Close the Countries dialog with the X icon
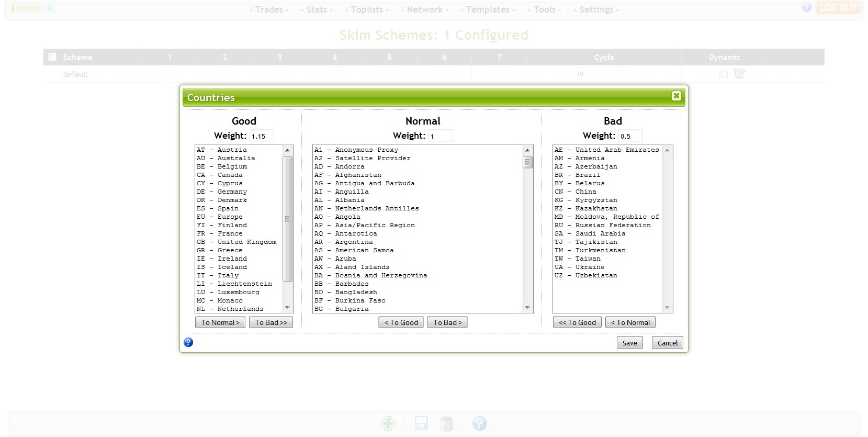The height and width of the screenshot is (437, 868). coord(676,96)
